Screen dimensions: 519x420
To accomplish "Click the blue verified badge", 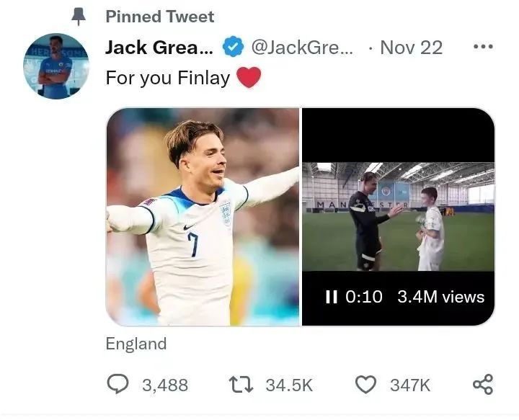I will tap(233, 47).
